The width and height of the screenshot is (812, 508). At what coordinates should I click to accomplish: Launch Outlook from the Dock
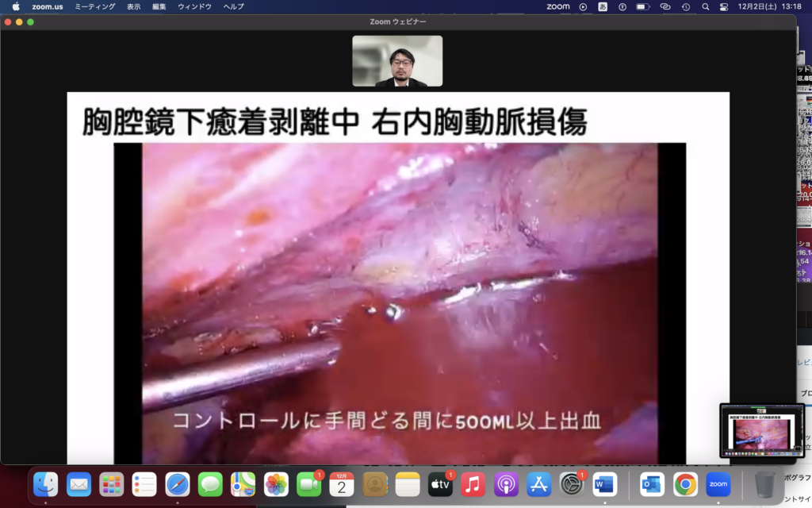[652, 483]
